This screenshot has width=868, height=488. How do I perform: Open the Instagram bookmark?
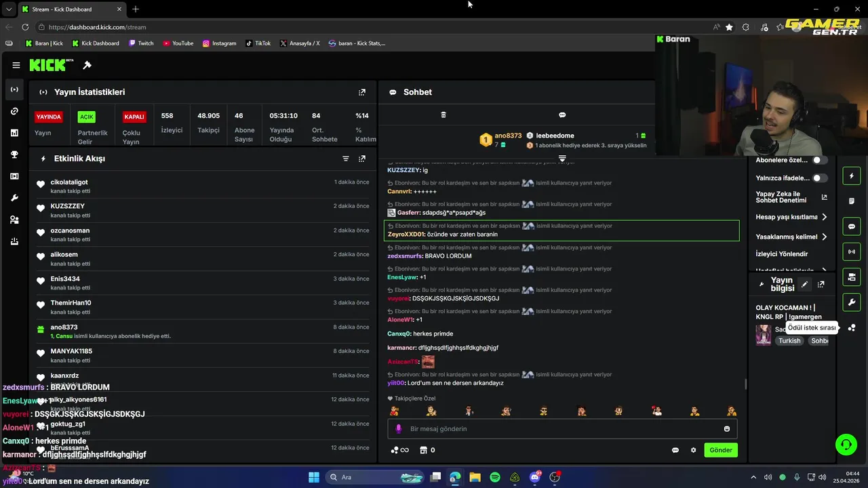click(219, 43)
